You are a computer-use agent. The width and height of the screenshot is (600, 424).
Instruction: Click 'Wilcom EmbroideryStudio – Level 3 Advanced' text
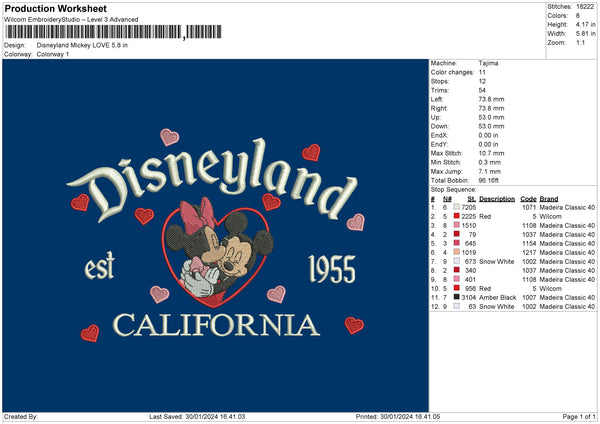point(71,20)
